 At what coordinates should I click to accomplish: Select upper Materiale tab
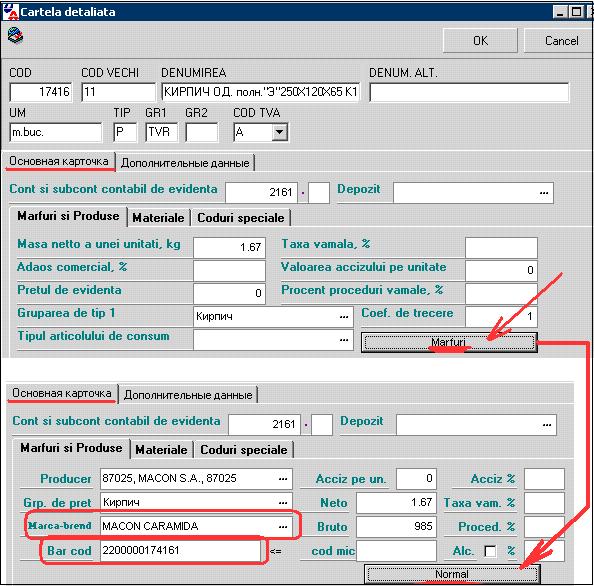click(x=158, y=218)
